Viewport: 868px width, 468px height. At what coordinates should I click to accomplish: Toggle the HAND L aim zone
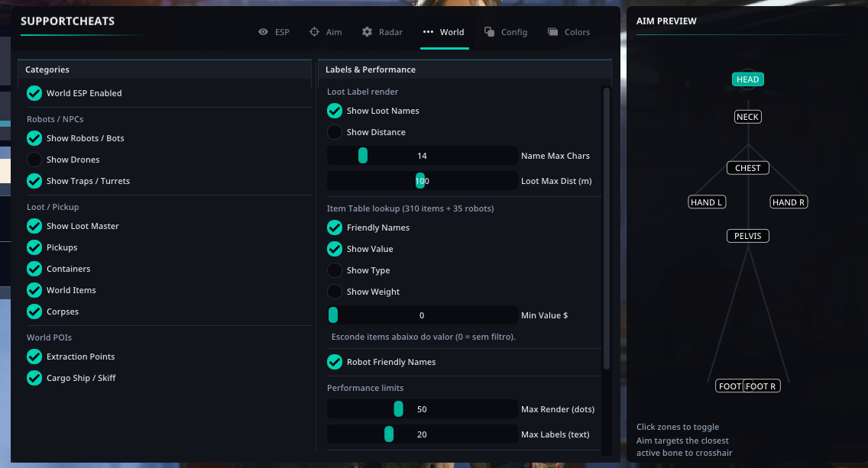[707, 202]
